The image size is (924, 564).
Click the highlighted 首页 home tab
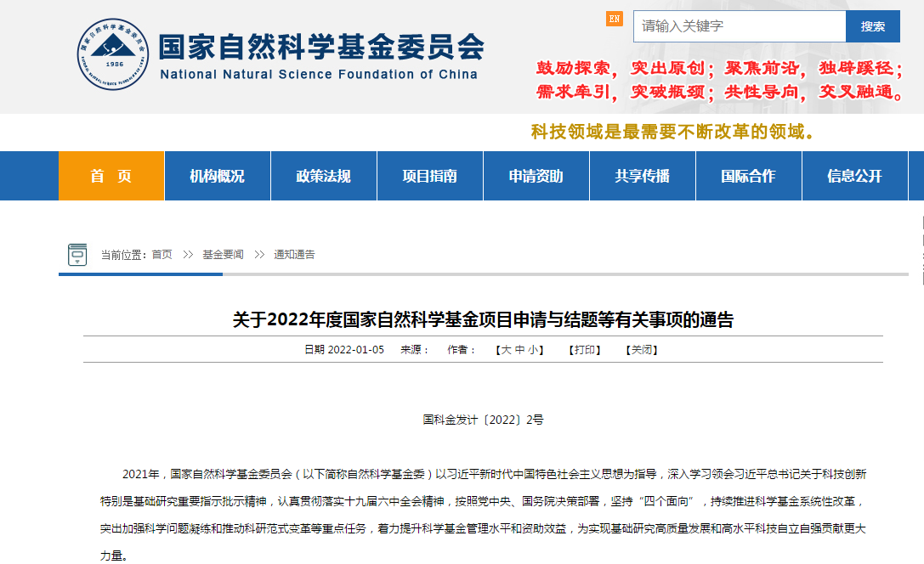click(111, 176)
